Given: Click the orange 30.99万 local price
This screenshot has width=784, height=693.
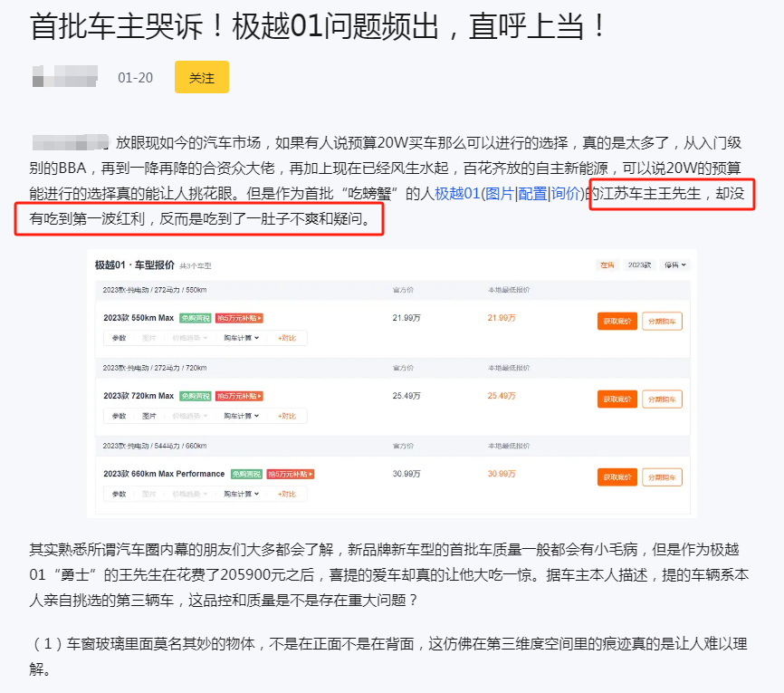Looking at the screenshot, I should (502, 475).
